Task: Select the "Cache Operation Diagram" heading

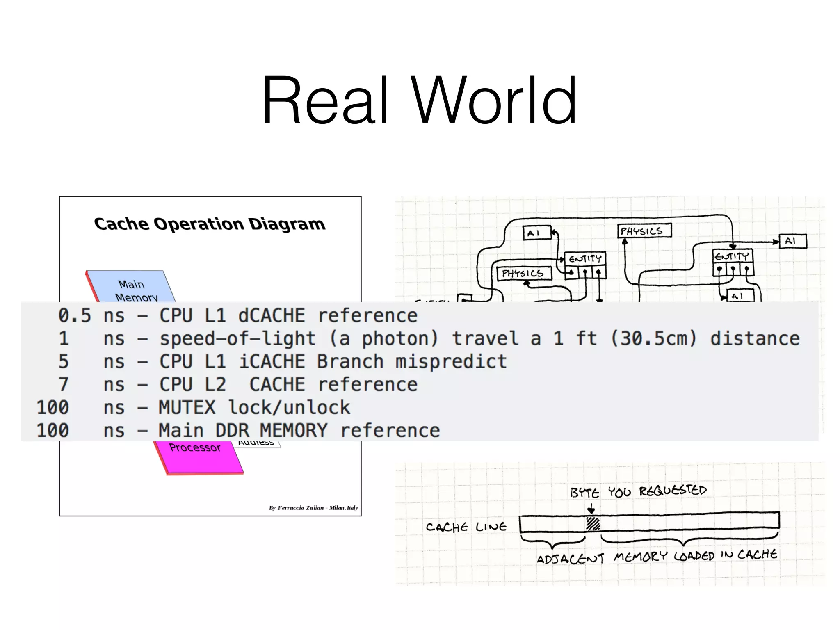Action: (x=210, y=224)
